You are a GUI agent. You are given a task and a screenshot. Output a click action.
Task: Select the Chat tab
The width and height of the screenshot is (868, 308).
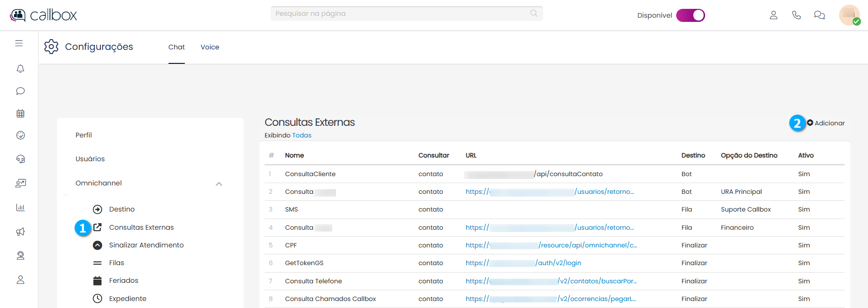(x=176, y=47)
